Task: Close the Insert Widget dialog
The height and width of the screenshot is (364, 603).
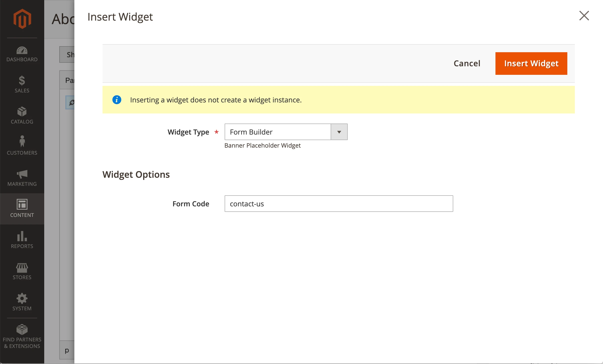Action: coord(584,16)
